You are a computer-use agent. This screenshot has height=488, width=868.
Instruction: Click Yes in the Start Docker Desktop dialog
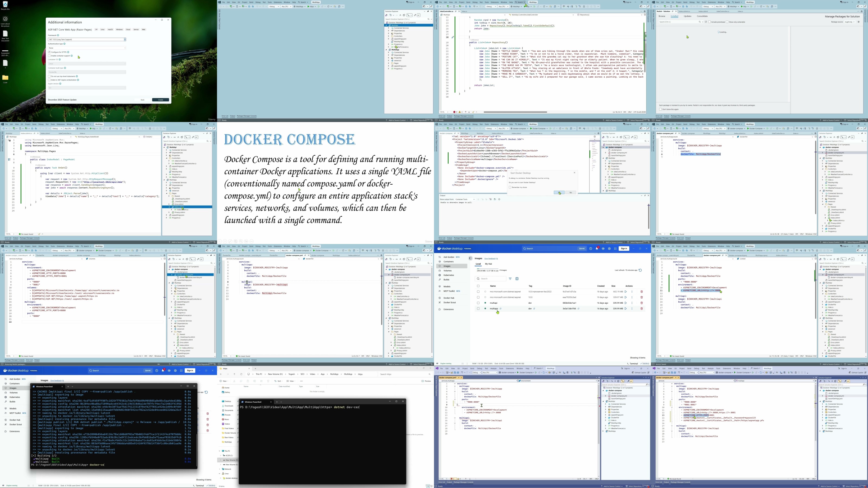click(x=559, y=193)
